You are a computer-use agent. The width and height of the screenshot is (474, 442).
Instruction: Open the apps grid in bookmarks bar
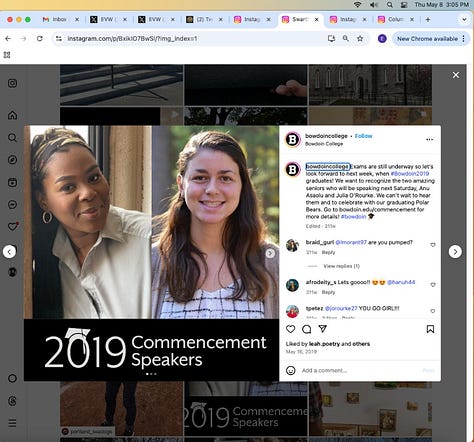click(7, 55)
